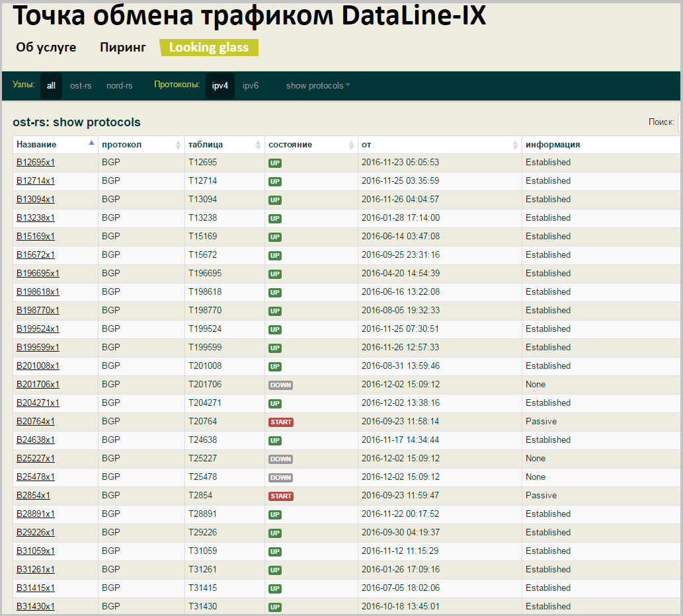Viewport: 683px width, 616px height.
Task: Open the B13238x1 link
Action: pyautogui.click(x=36, y=217)
